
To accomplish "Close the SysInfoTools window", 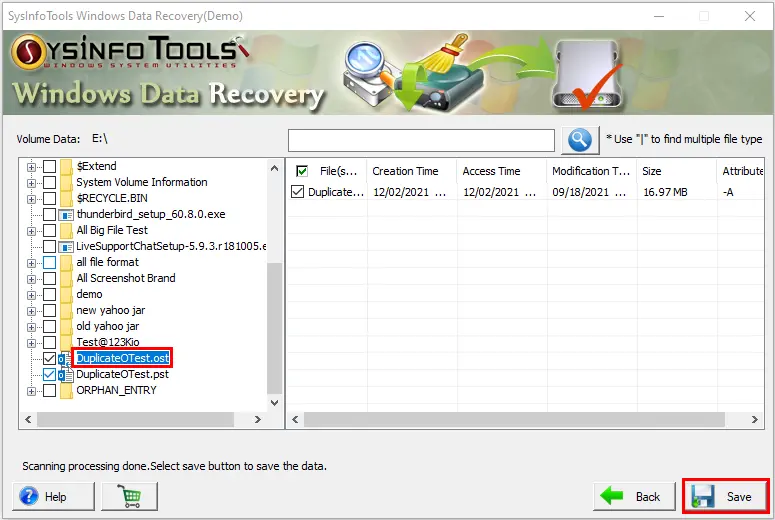I will 750,16.
